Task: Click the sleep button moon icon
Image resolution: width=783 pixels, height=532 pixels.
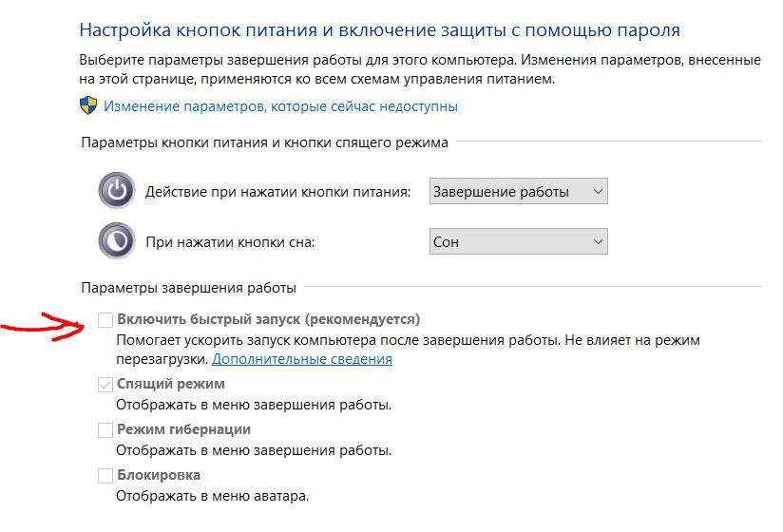Action: click(117, 241)
